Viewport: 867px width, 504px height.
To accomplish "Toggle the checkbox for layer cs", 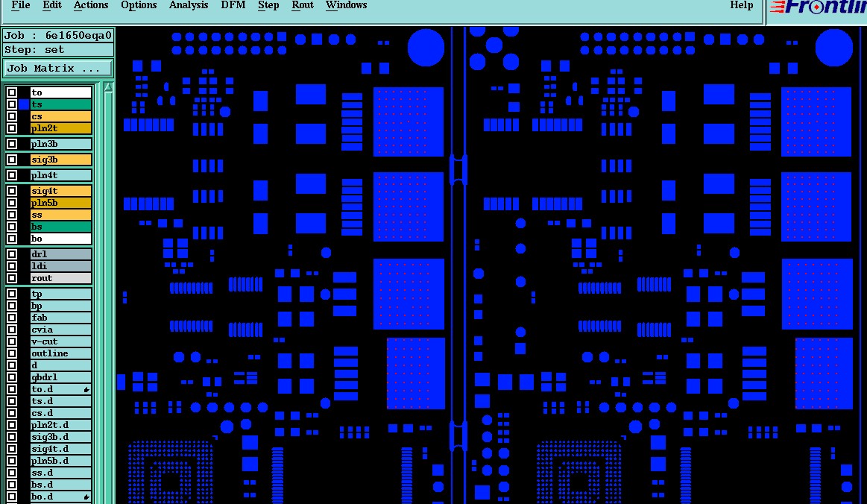I will [12, 116].
